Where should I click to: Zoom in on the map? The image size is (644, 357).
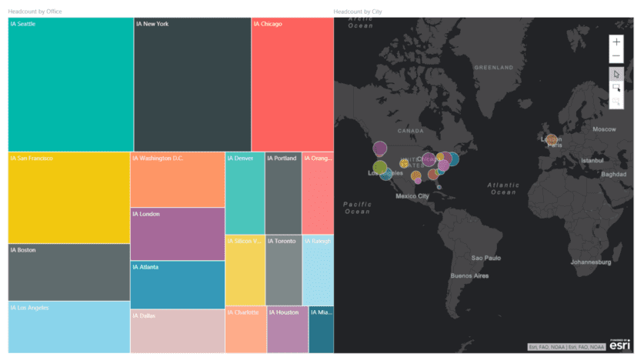click(616, 42)
